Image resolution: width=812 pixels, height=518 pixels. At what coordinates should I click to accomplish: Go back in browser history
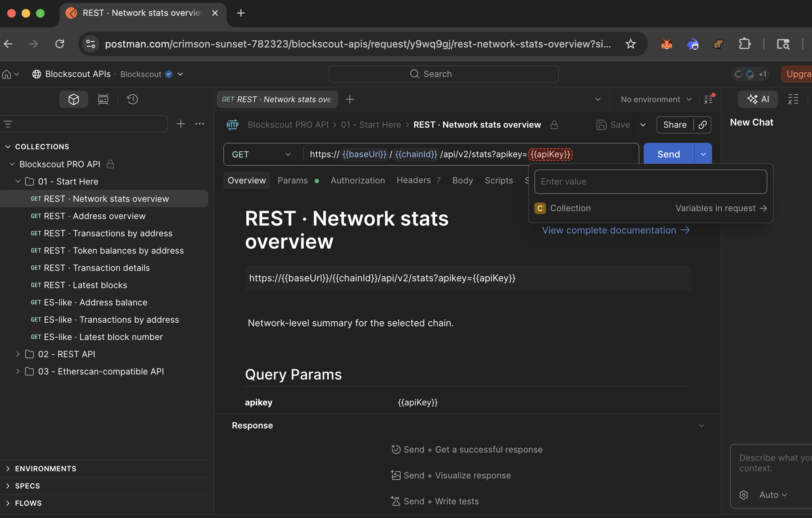pyautogui.click(x=8, y=44)
